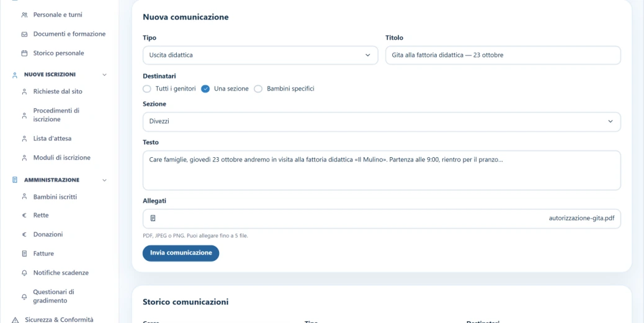Click the person icon beside NUOVE ISCRIZIONI
The height and width of the screenshot is (323, 644).
[x=15, y=75]
